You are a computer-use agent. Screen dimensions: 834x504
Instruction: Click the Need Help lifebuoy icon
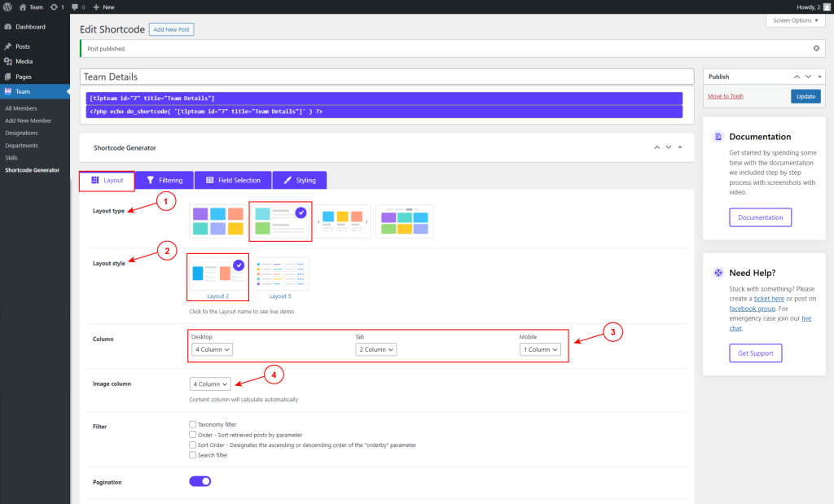click(x=718, y=273)
